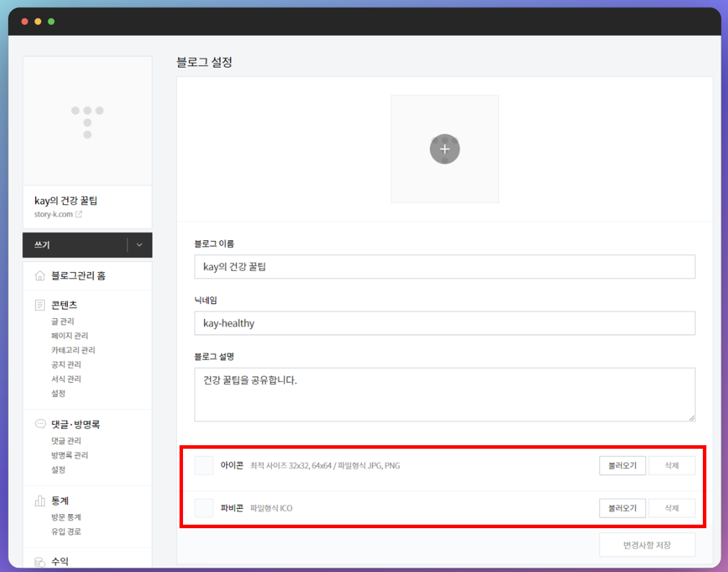Click the 댓글·방명록 speech bubble icon
728x572 pixels.
[x=40, y=424]
